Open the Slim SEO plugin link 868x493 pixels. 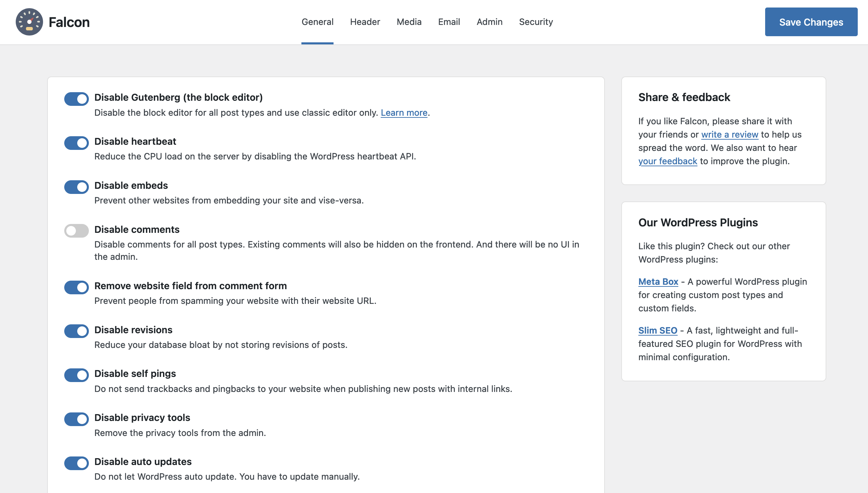(657, 330)
